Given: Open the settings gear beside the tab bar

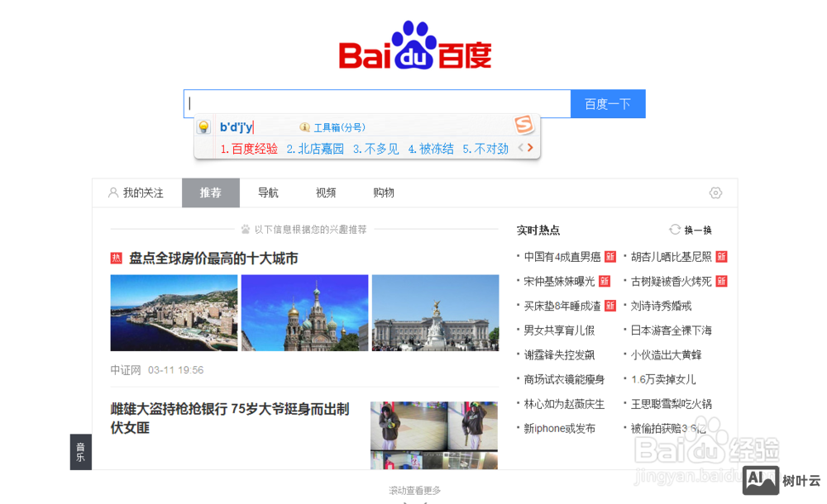Looking at the screenshot, I should (x=715, y=193).
